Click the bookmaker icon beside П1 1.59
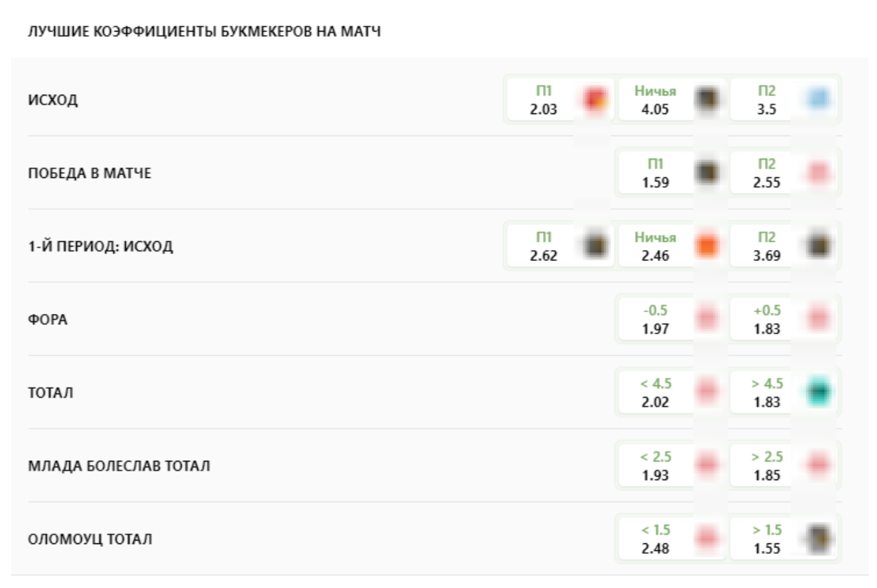Viewport: 877px width, 588px height. [706, 172]
